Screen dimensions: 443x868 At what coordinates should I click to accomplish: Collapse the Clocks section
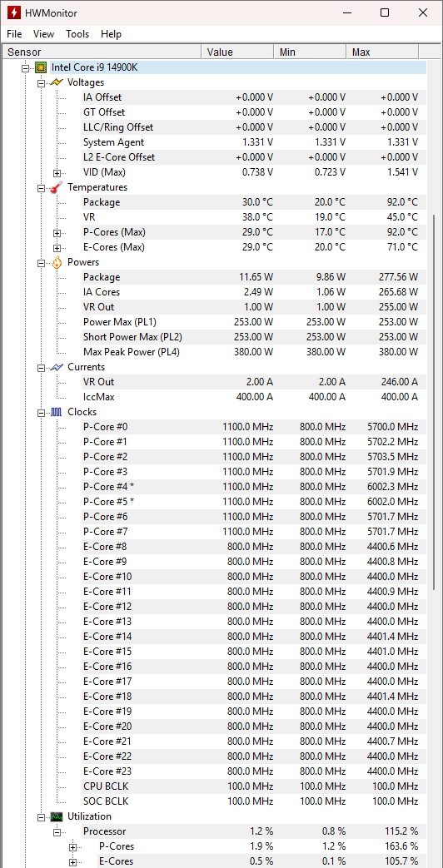point(41,413)
